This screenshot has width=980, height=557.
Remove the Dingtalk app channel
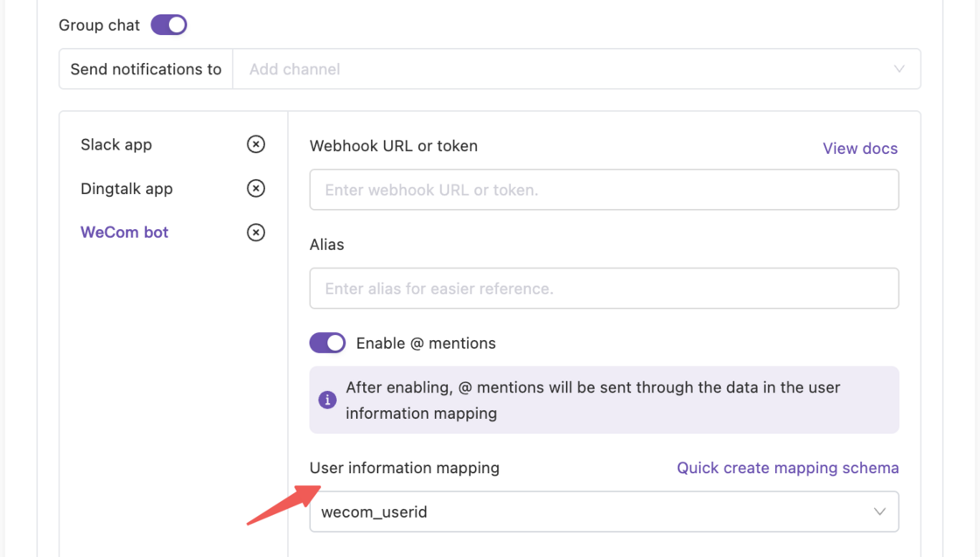tap(255, 188)
